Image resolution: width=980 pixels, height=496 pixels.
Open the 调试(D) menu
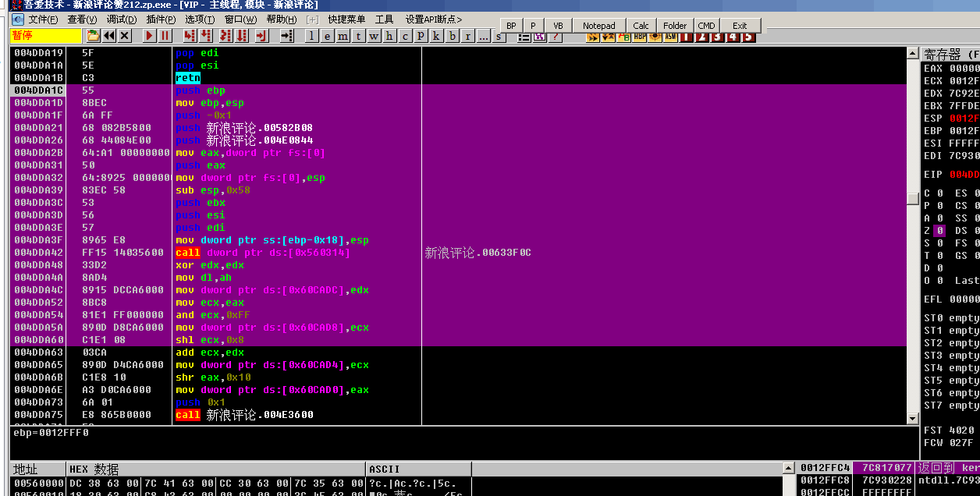[x=121, y=19]
